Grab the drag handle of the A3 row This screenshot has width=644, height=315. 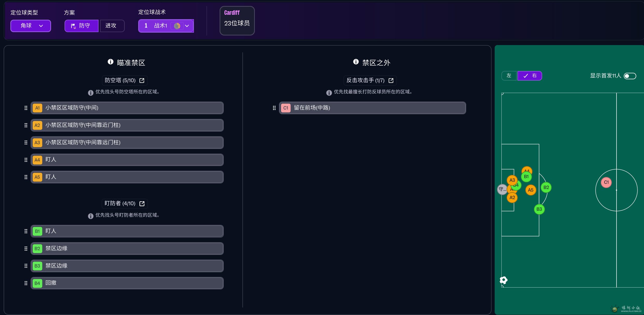pos(26,142)
